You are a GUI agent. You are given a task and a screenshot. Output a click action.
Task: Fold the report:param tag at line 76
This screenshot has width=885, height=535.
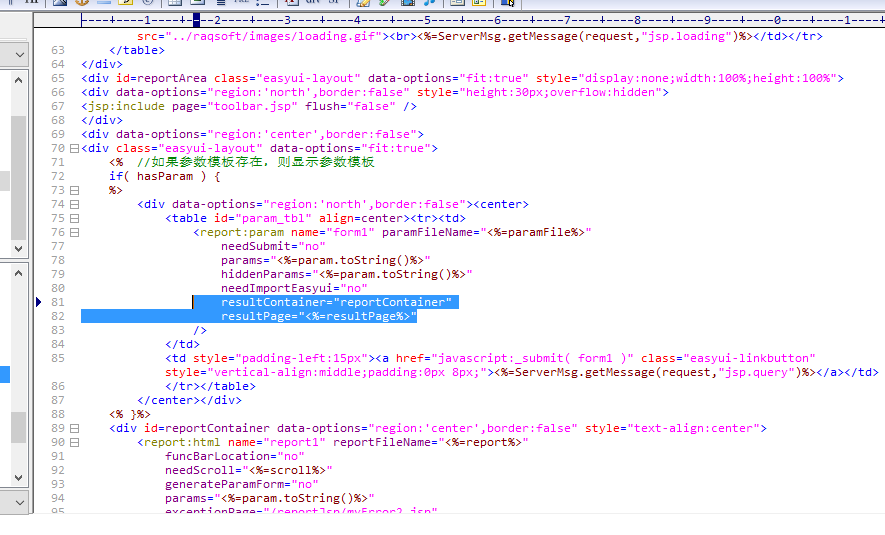(74, 232)
